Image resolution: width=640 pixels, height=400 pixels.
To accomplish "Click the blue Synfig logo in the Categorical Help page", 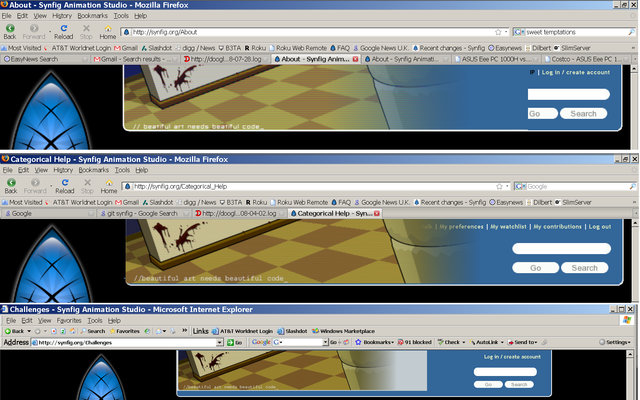I will point(52,264).
